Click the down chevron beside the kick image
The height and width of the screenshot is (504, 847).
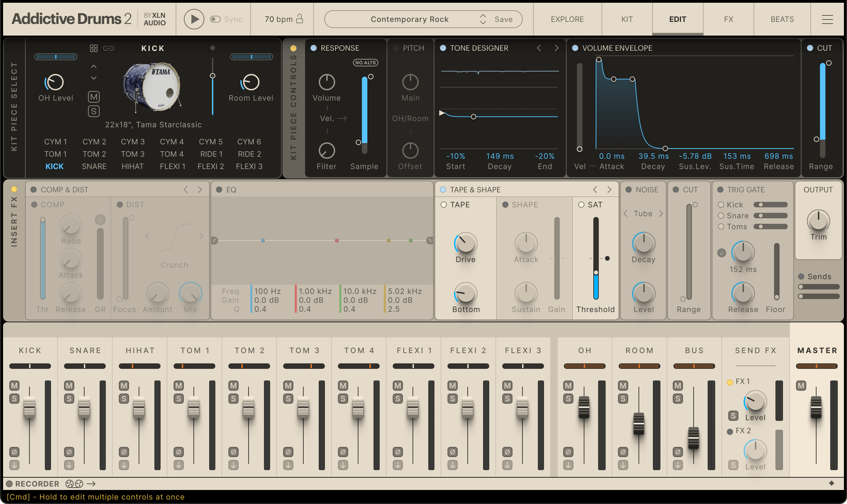(94, 78)
